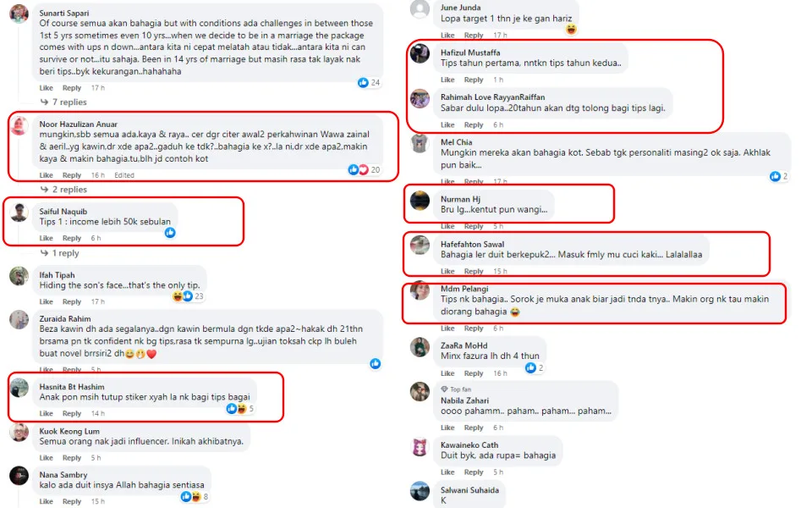Click the laughing emoji under June Junda's comment
This screenshot has height=508, width=812.
(x=572, y=30)
